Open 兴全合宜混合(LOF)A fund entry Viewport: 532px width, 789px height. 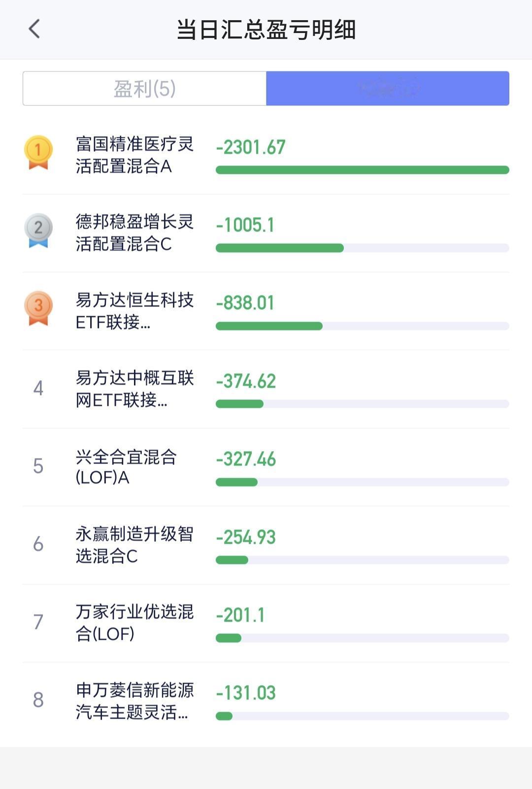[x=266, y=467]
